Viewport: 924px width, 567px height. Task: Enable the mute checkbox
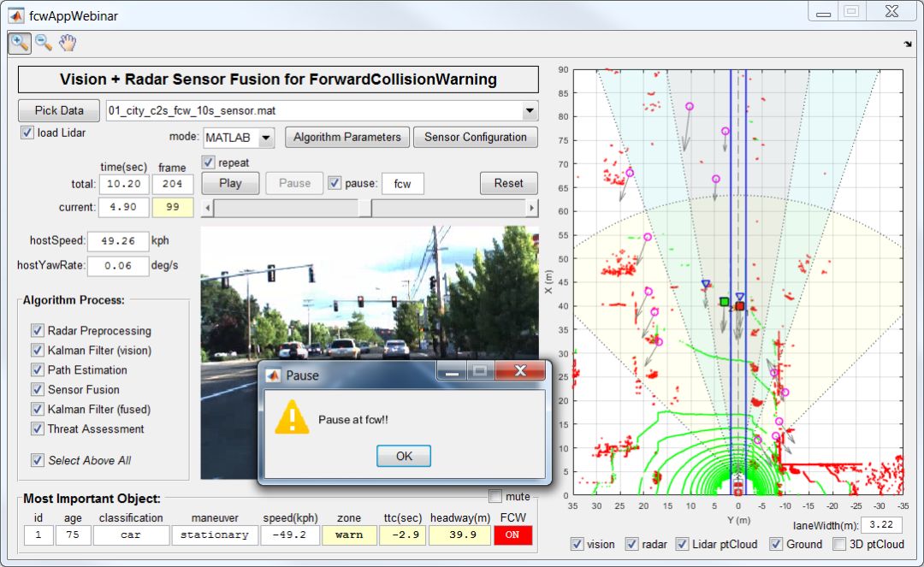click(495, 496)
